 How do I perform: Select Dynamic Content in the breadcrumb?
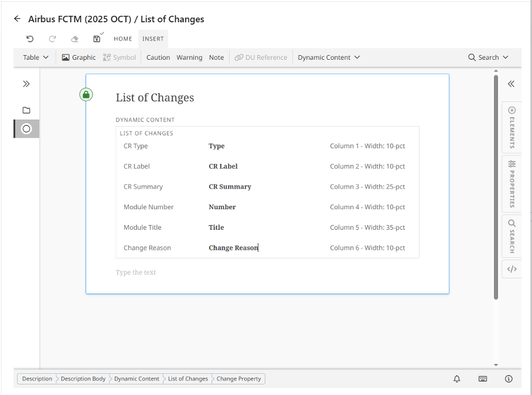[137, 379]
